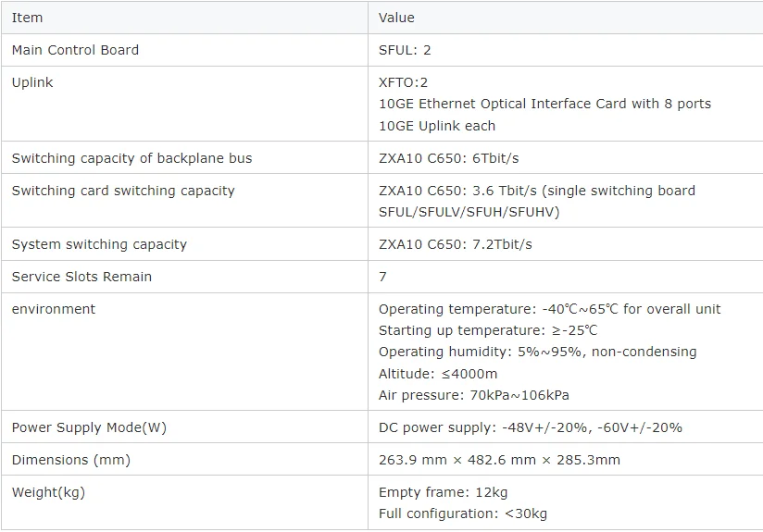Image resolution: width=763 pixels, height=532 pixels.
Task: Select the "ZXA10 C650: 7.2Tbit/s" value
Action: coord(456,244)
